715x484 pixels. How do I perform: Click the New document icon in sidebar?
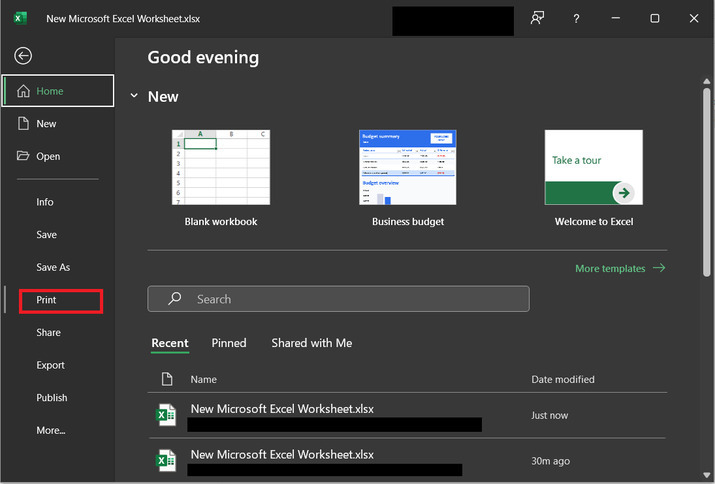point(23,124)
